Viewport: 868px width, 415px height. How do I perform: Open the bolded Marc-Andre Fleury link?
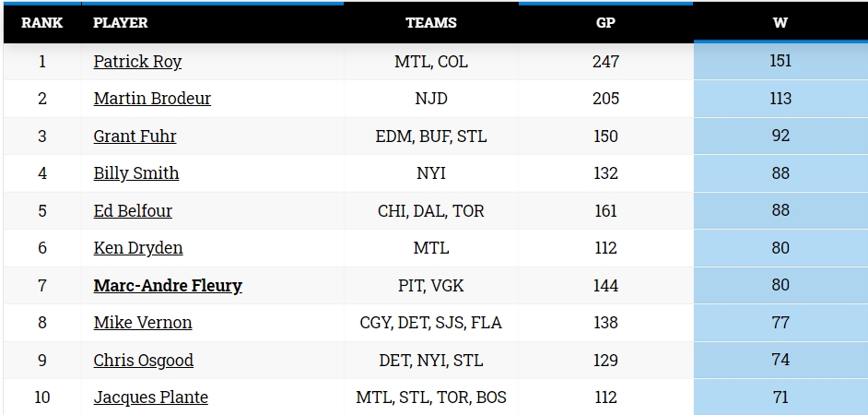(x=168, y=285)
